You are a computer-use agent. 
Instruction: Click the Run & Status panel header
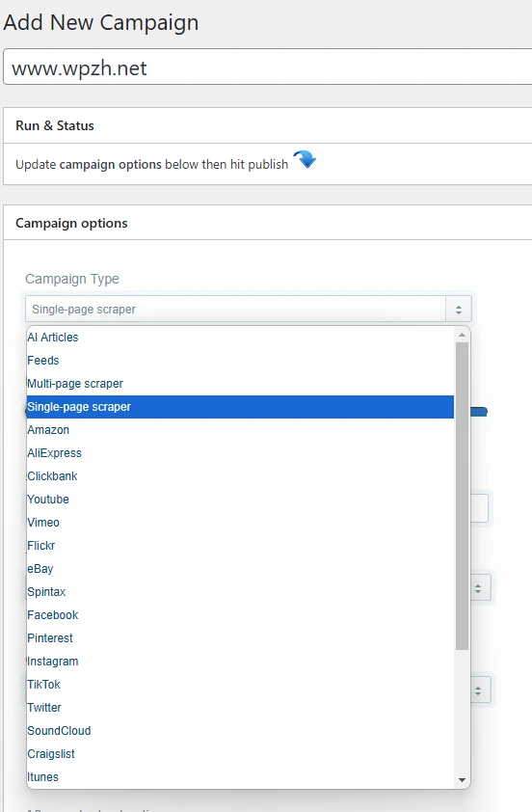click(268, 125)
